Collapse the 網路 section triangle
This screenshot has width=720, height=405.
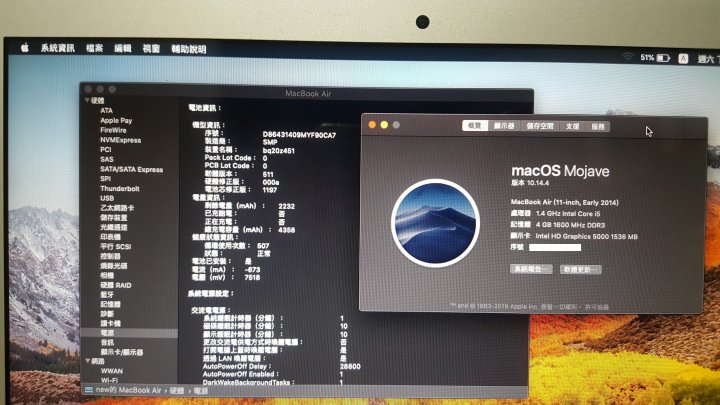tap(87, 361)
